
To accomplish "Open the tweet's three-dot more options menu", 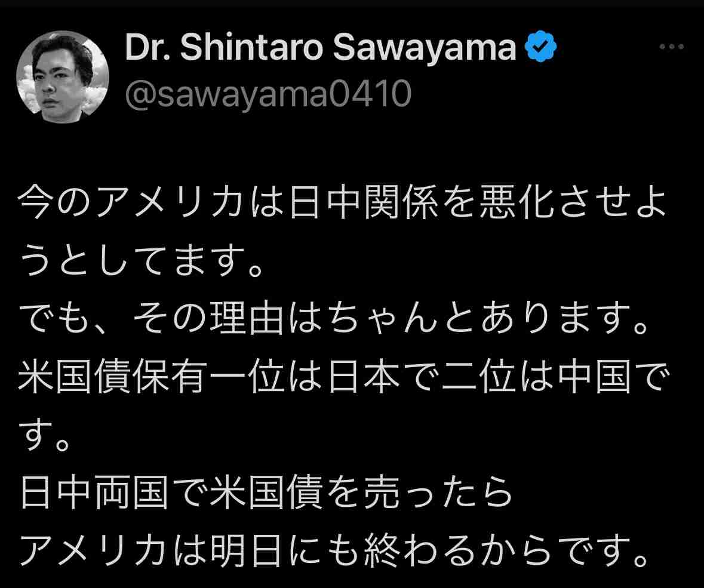I will (671, 46).
